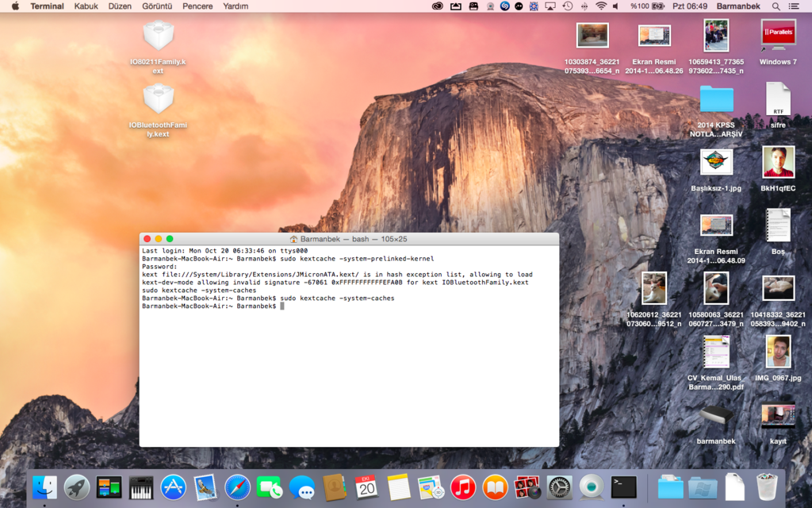The width and height of the screenshot is (812, 508).
Task: Open the piano keyboard app in dock
Action: (141, 488)
